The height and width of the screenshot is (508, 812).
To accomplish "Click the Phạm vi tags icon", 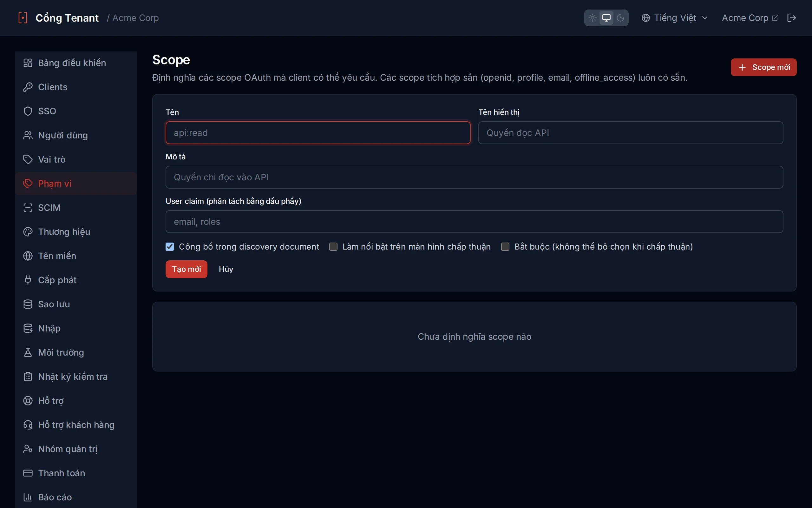I will tap(28, 184).
